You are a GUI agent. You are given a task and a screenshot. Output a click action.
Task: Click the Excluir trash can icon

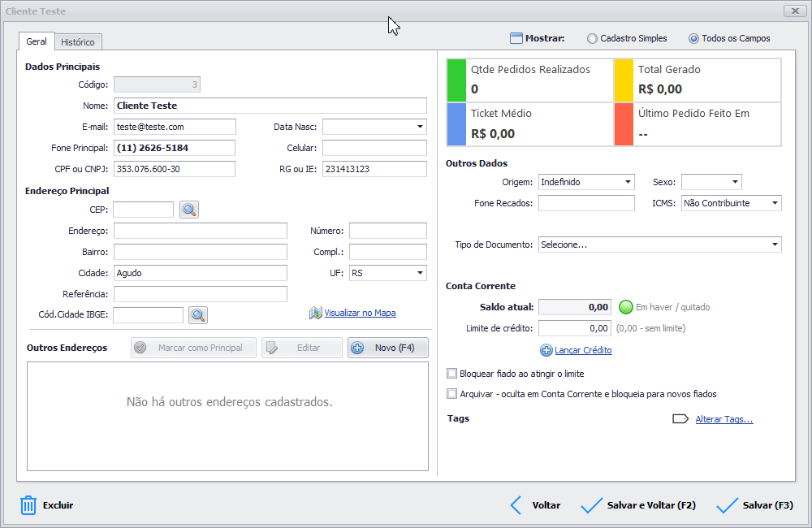(28, 505)
